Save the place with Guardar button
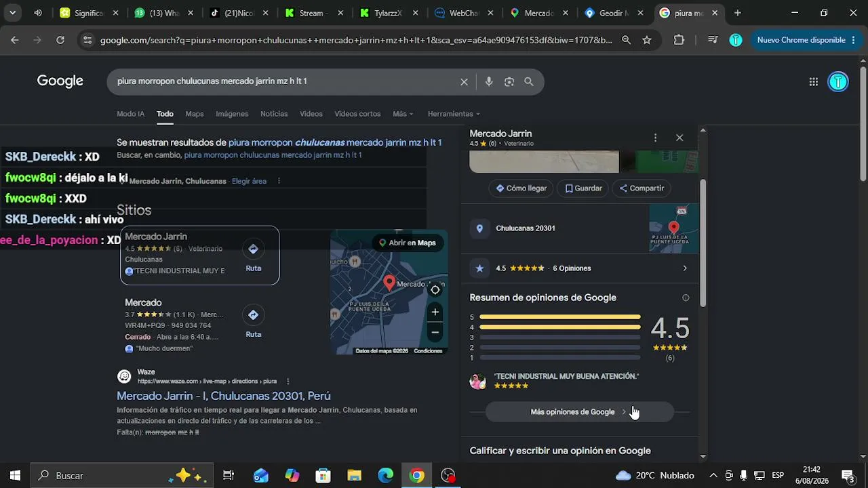Image resolution: width=868 pixels, height=488 pixels. (583, 188)
